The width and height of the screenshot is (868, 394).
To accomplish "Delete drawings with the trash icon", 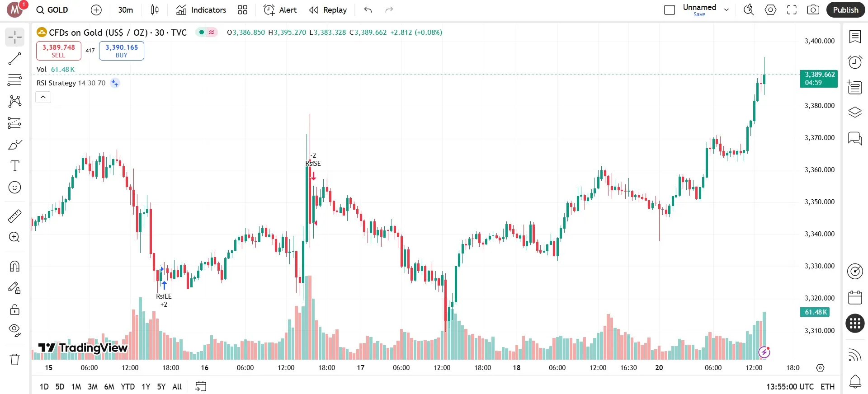I will pos(14,359).
